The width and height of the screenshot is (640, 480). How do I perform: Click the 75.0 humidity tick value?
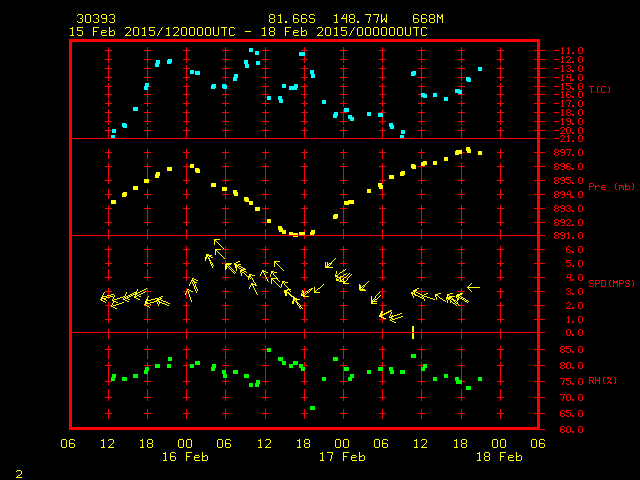point(571,382)
